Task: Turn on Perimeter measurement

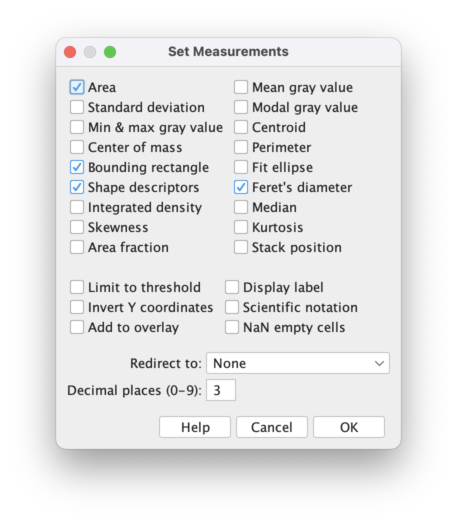Action: 241,147
